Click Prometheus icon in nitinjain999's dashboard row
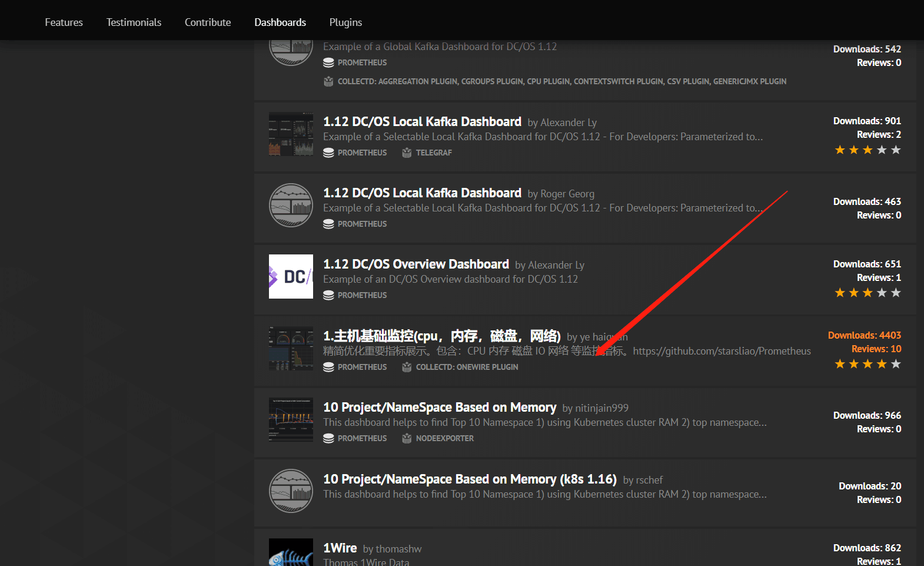Screen dimensions: 924x566 point(328,438)
